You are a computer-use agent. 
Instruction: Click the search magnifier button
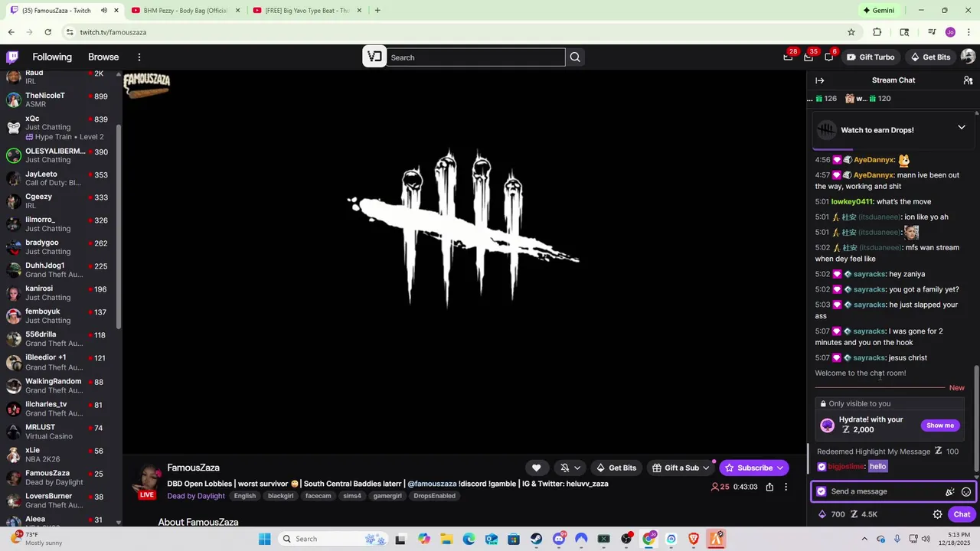[575, 57]
